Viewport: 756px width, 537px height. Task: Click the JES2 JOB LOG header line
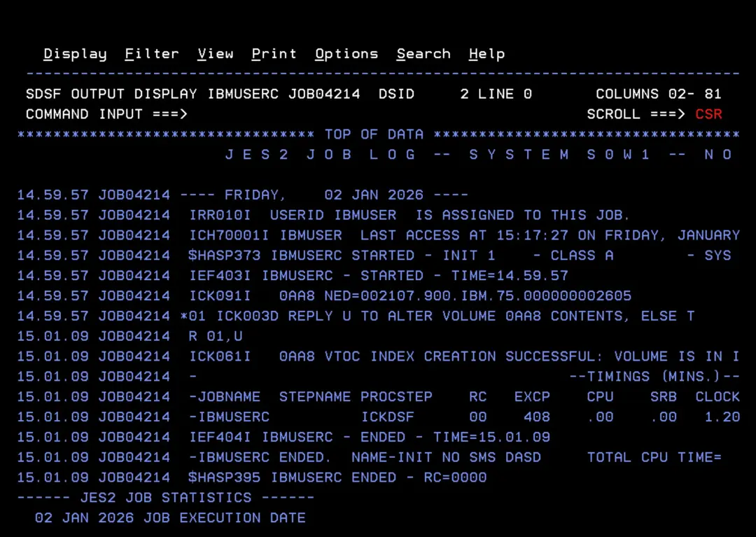pyautogui.click(x=479, y=155)
